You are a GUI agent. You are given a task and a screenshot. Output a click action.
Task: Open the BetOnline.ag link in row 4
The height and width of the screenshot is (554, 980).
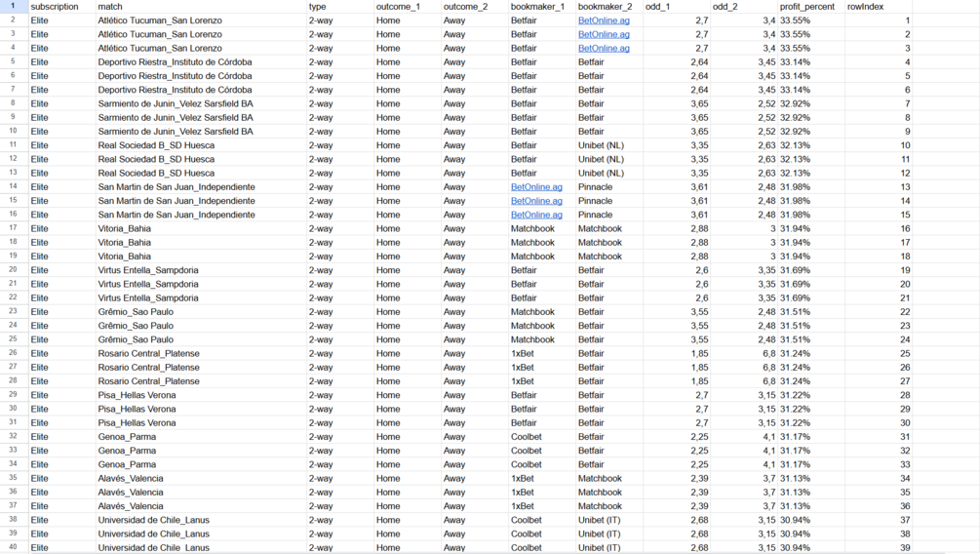tap(604, 48)
